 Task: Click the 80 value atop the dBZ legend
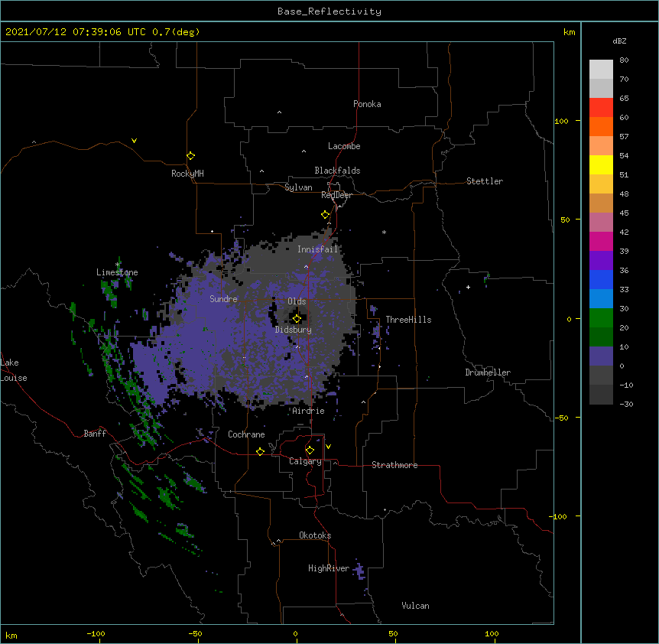(624, 60)
